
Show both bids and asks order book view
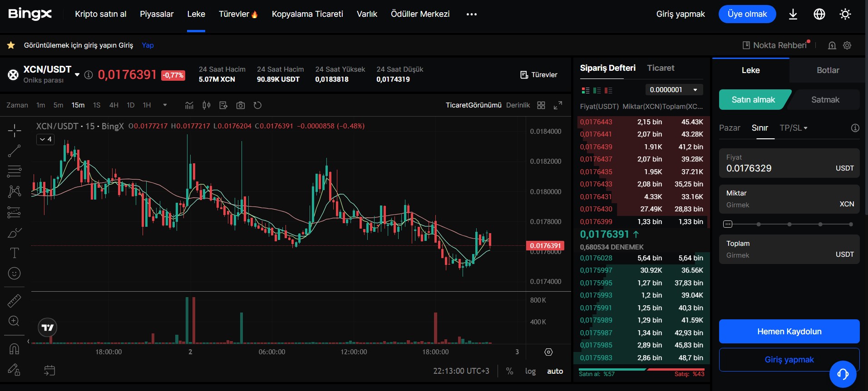point(586,90)
